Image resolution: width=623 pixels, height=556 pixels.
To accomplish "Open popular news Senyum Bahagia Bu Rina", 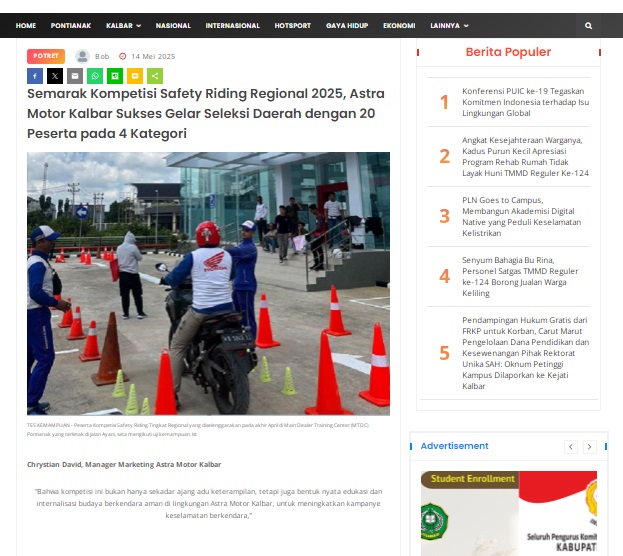I will 520,277.
